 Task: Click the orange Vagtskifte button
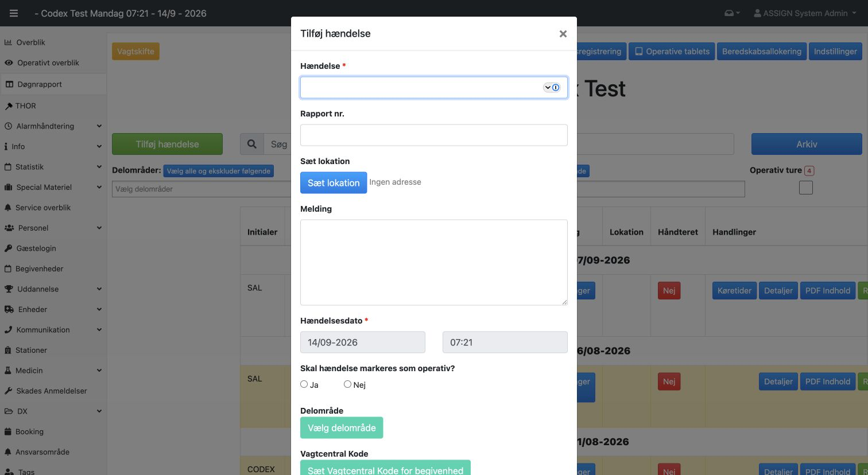point(135,52)
